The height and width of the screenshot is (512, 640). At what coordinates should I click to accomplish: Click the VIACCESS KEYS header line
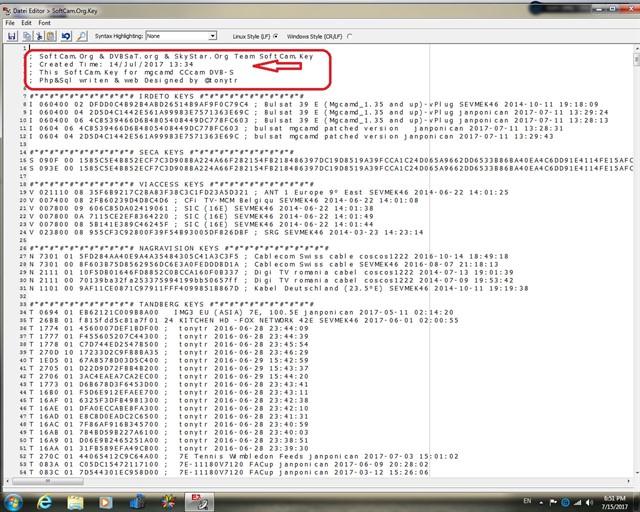point(171,184)
